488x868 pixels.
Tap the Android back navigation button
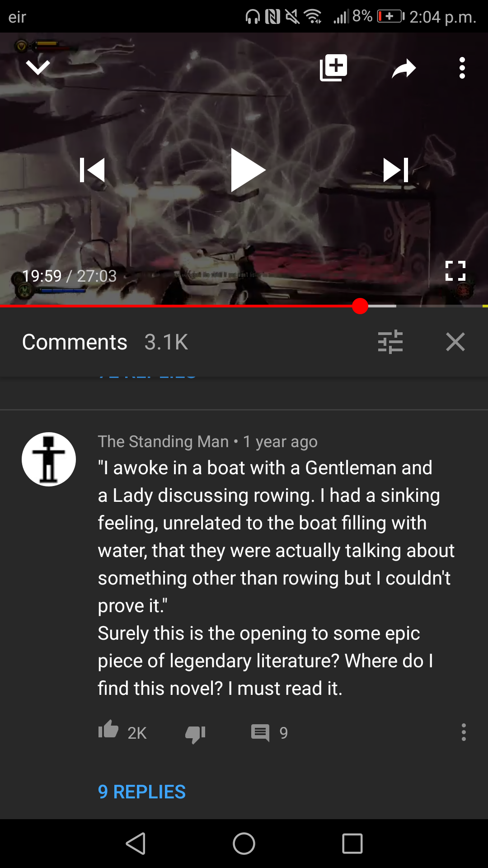pyautogui.click(x=136, y=844)
